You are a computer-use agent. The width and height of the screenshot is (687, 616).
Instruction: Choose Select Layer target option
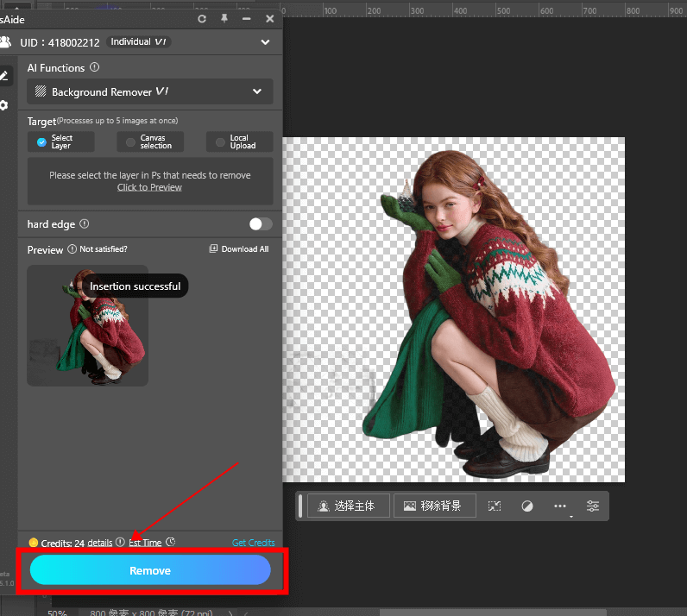tap(61, 141)
